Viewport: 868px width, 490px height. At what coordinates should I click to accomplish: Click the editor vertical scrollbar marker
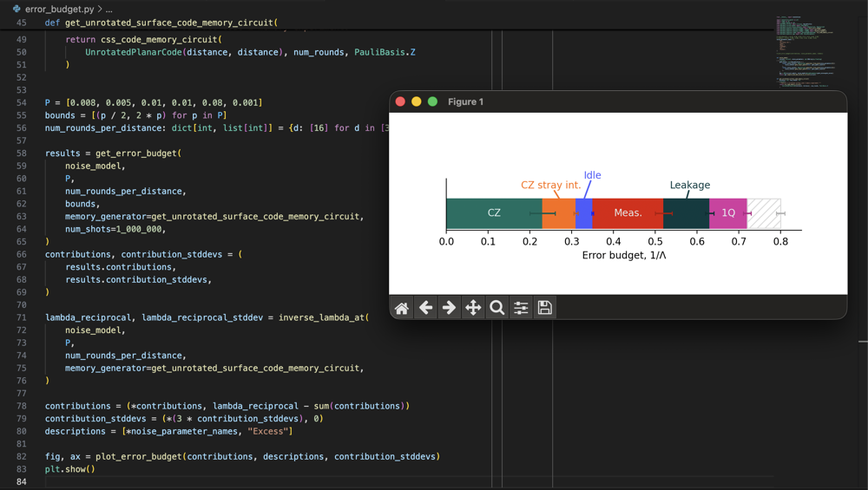point(863,342)
